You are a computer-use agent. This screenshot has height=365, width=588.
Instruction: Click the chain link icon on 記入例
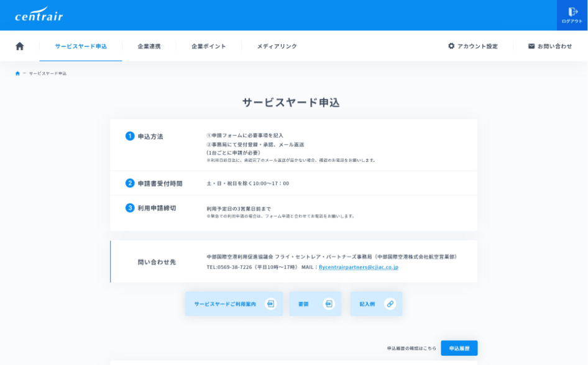click(390, 304)
